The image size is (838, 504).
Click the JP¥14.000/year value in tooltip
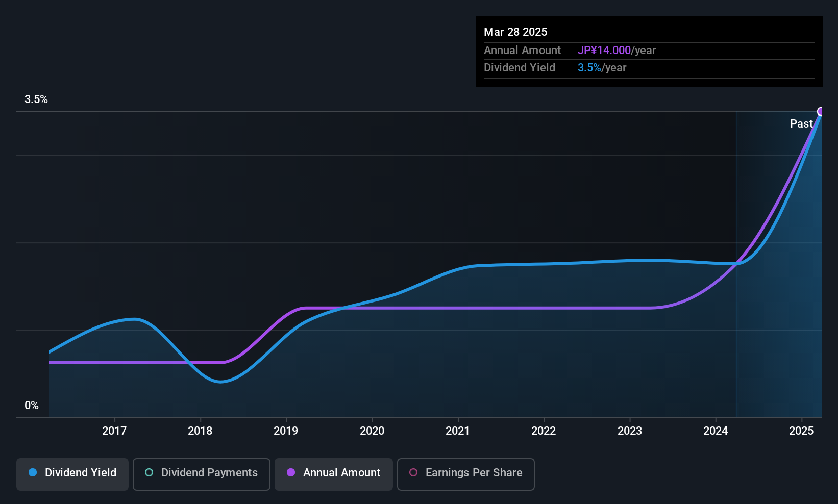[617, 50]
